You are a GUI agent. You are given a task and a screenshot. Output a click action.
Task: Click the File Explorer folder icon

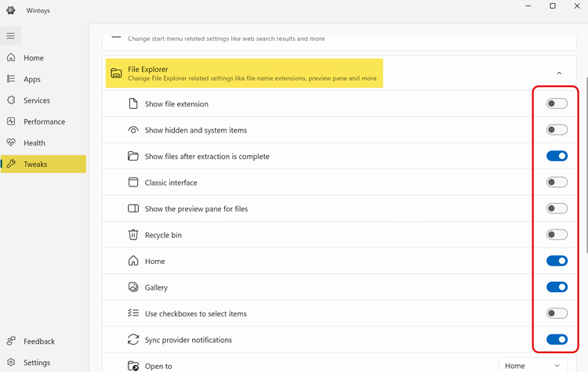pos(116,74)
